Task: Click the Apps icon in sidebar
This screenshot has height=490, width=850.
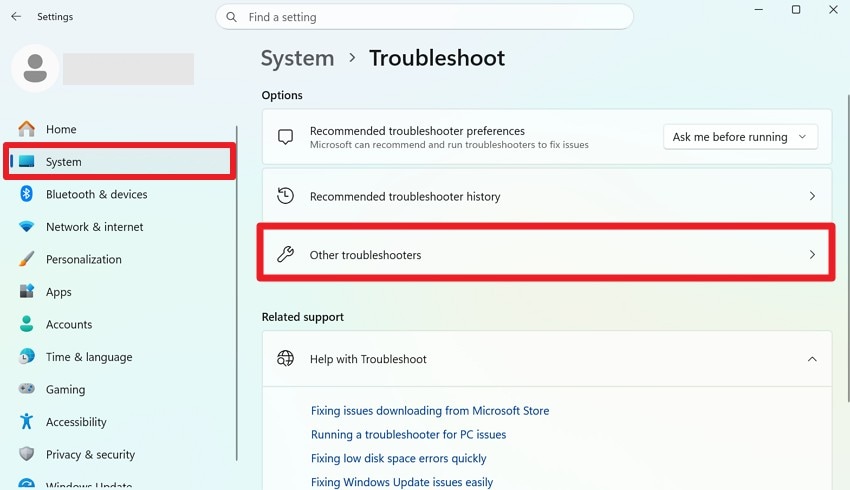Action: point(26,291)
